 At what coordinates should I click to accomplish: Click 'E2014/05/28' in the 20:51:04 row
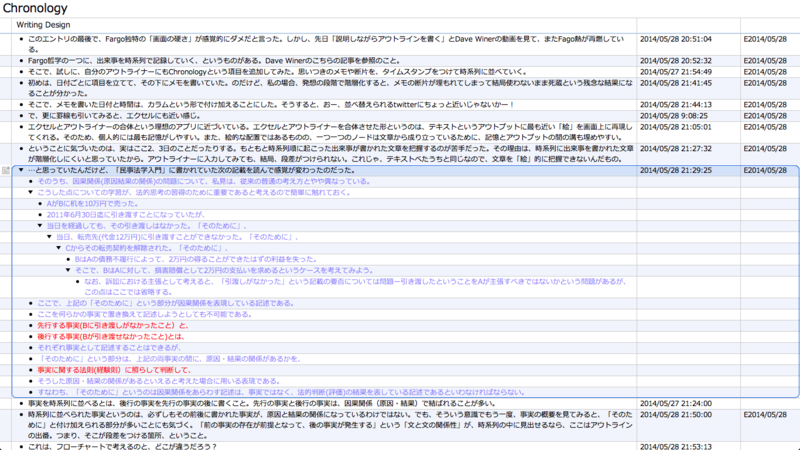point(765,39)
